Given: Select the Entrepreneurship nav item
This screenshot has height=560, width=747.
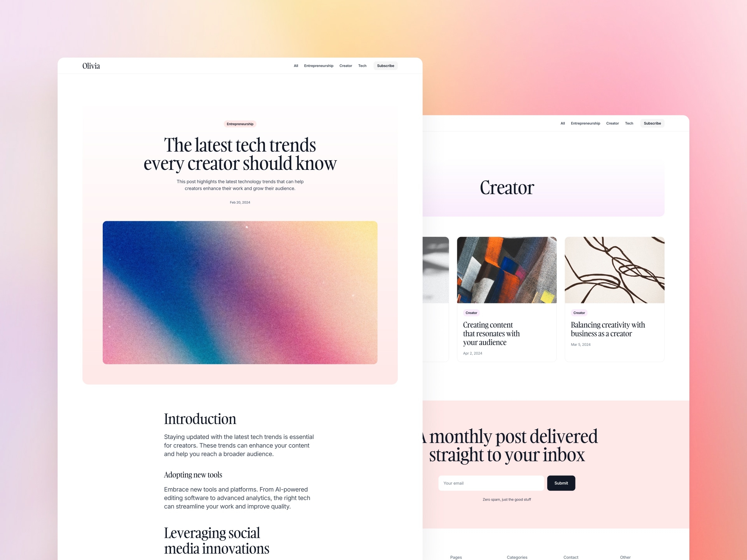Looking at the screenshot, I should (318, 66).
